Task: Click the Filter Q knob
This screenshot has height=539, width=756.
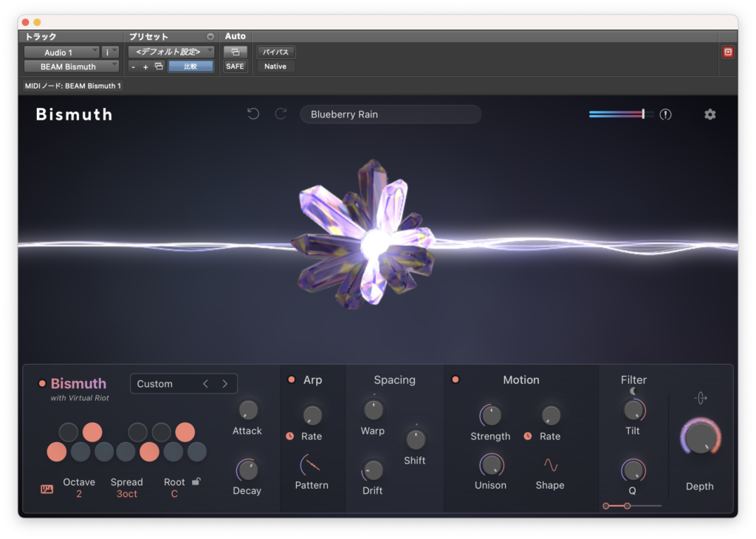Action: point(633,470)
